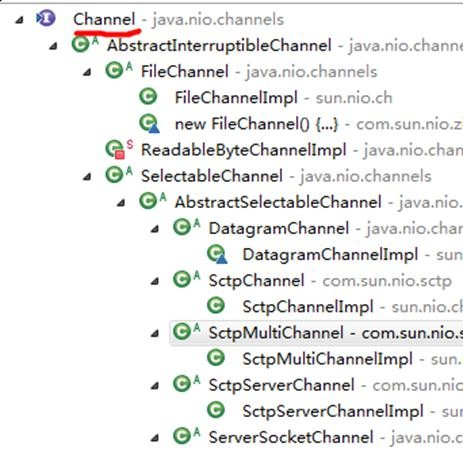The image size is (463, 449).
Task: Collapse the Channel root node
Action: [20, 20]
